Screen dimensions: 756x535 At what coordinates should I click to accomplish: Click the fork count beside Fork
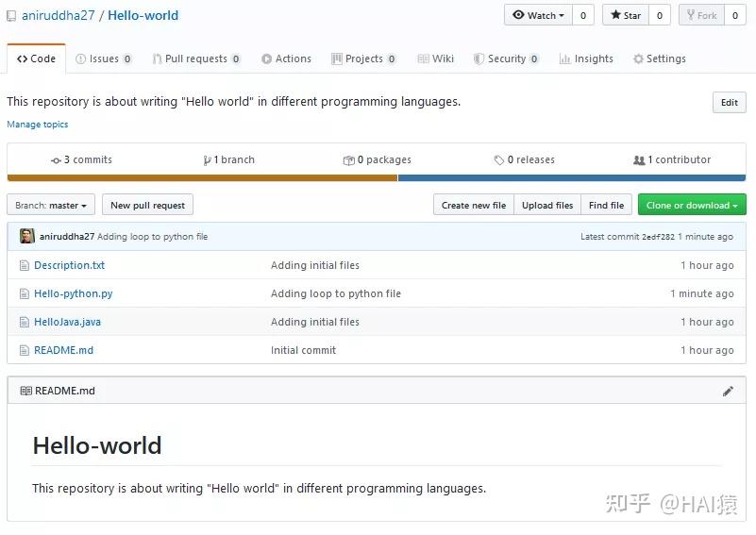pos(735,15)
